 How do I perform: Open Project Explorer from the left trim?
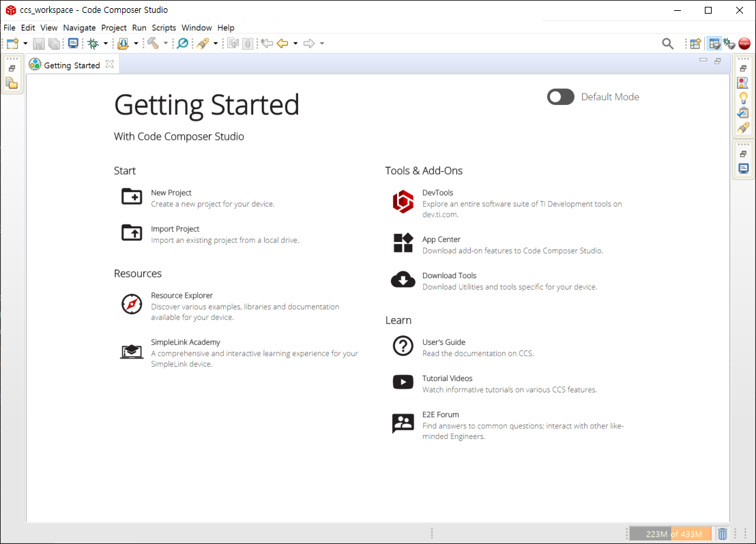[x=12, y=84]
